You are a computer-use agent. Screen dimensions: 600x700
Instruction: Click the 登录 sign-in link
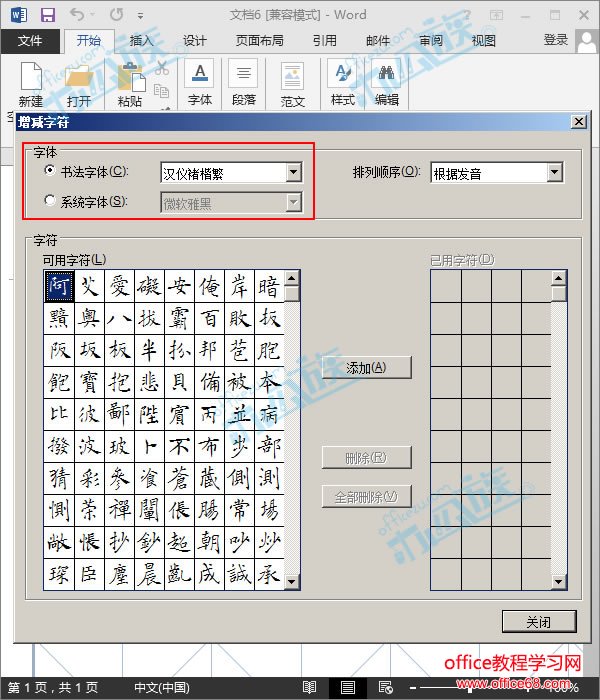tap(556, 40)
